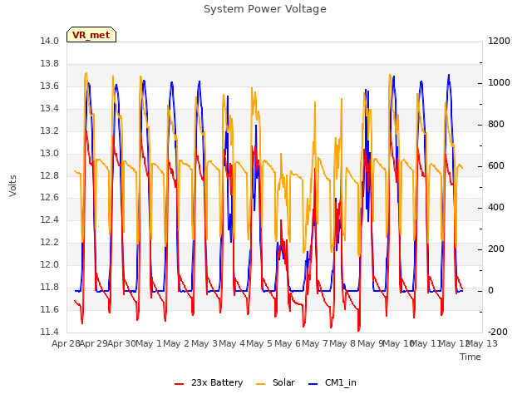Image resolution: width=532 pixels, height=399 pixels.
Task: Click the blue CM1_in legend swatch
Action: point(313,384)
